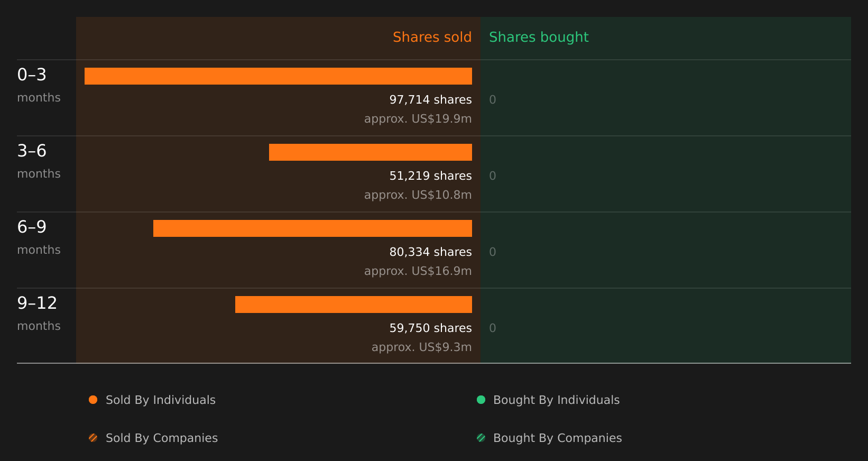Select the Bought By Companies legend label

557,438
